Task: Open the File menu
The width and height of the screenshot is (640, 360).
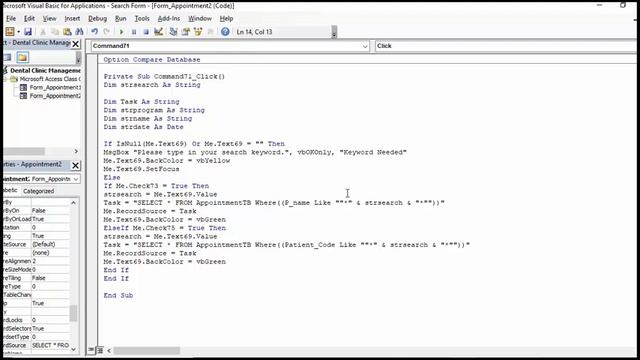Action: [x=11, y=18]
